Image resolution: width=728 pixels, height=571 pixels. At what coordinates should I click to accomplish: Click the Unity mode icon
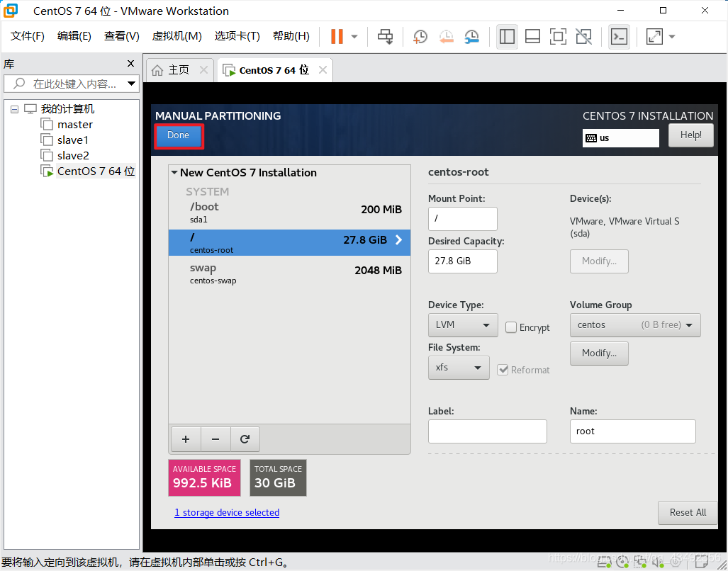point(583,36)
